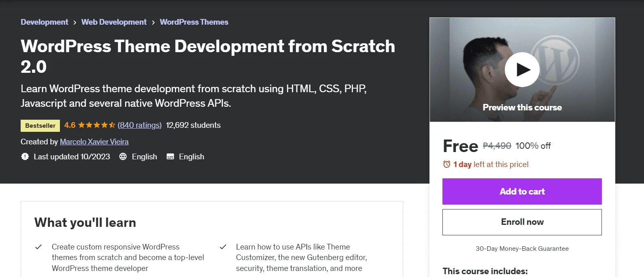Click the closed captions icon
This screenshot has width=644, height=277.
pyautogui.click(x=170, y=156)
